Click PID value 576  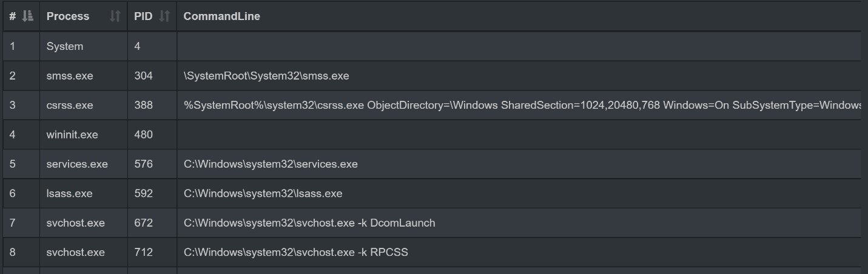[x=144, y=164]
